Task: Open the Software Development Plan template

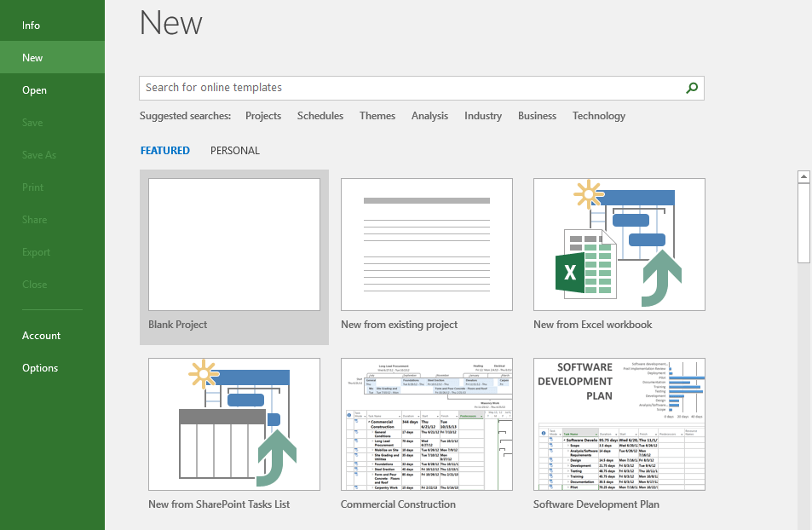Action: [619, 424]
